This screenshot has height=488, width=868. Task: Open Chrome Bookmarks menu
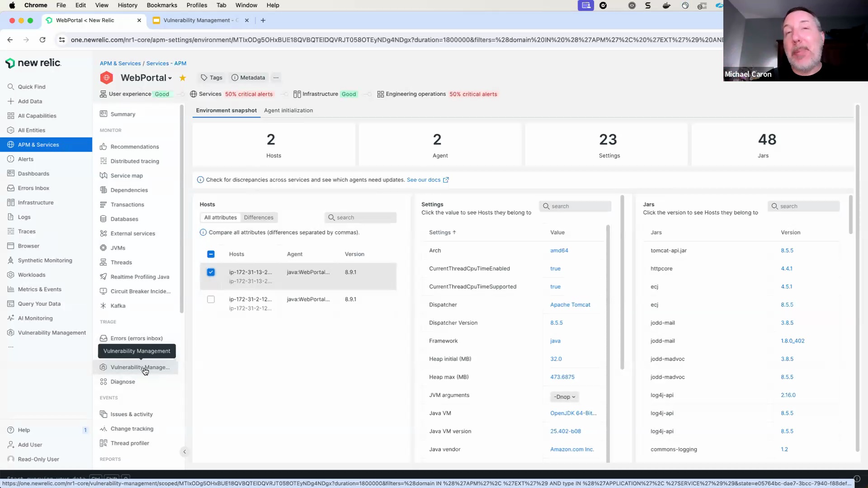(x=162, y=5)
